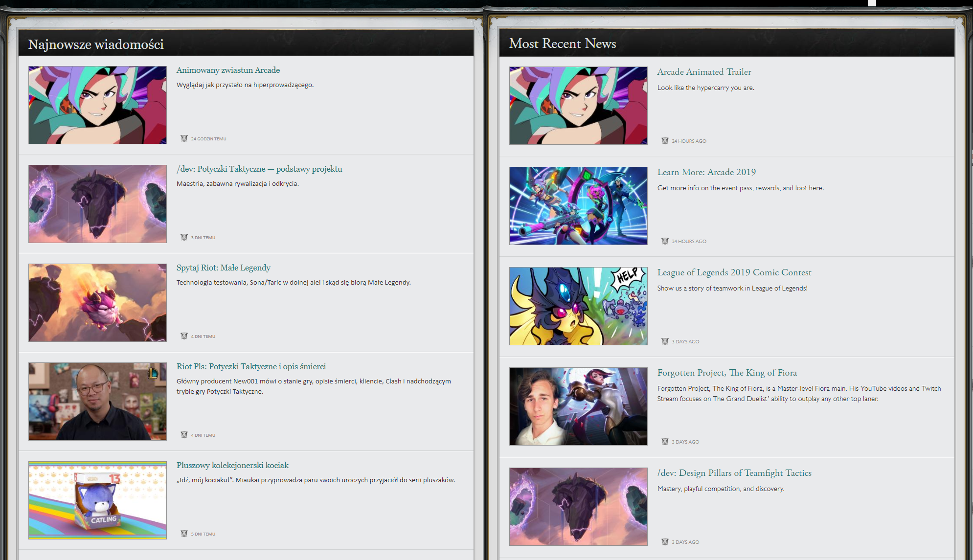
Task: Click Riot icon under Comic Contest entry
Action: [x=665, y=341]
